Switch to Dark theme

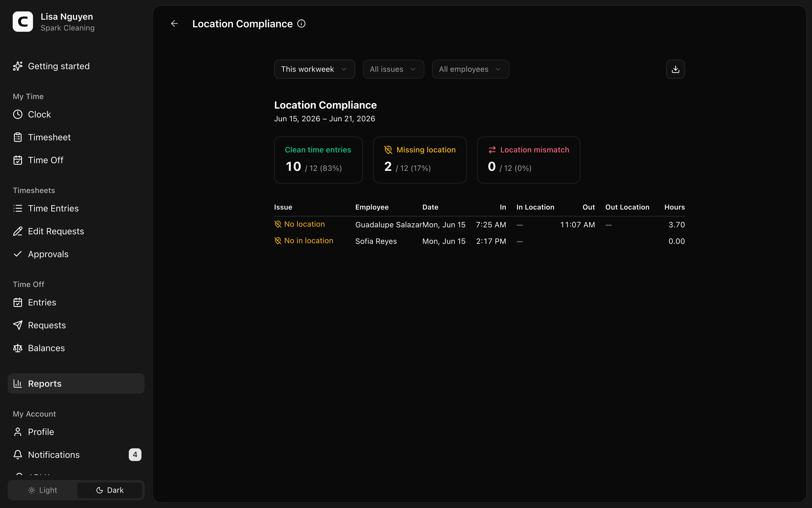(x=110, y=490)
